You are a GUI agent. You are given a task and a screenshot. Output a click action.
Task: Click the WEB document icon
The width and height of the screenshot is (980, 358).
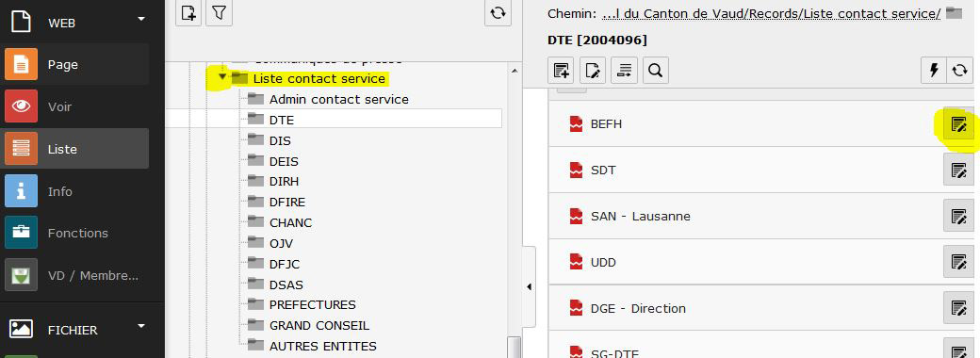(22, 22)
